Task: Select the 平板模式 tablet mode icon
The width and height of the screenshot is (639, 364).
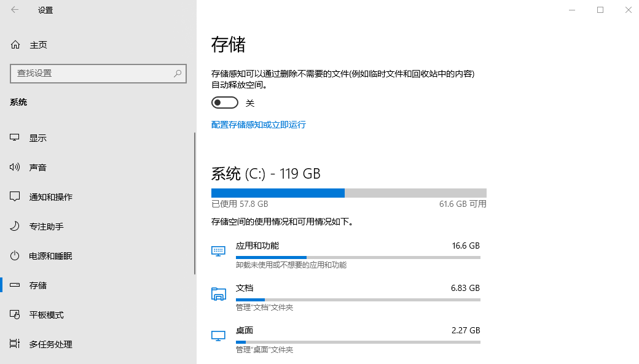Action: click(x=15, y=314)
